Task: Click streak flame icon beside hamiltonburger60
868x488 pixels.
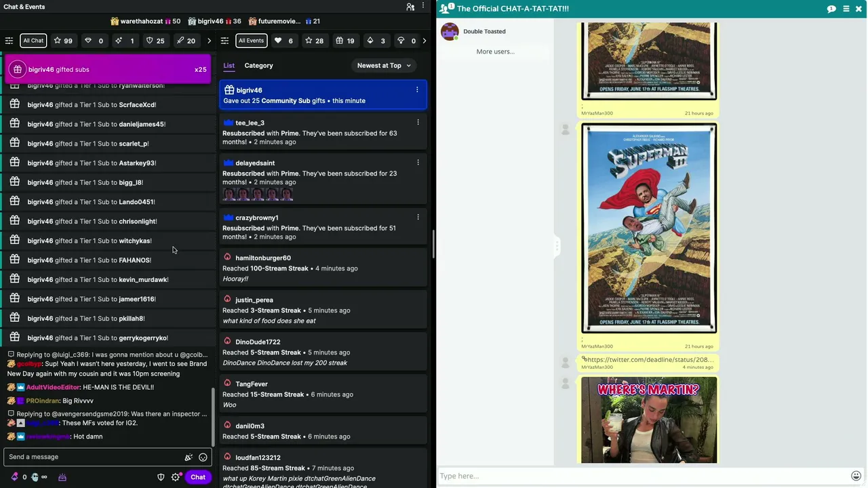Action: click(227, 258)
